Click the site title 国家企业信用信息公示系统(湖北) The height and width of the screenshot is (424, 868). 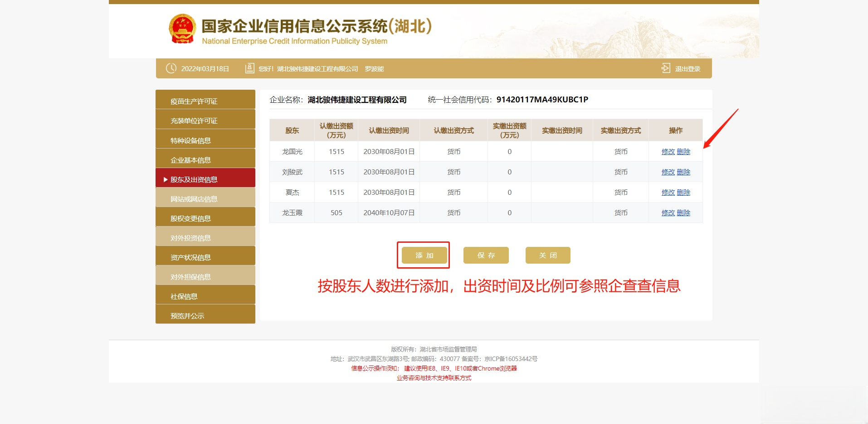317,26
